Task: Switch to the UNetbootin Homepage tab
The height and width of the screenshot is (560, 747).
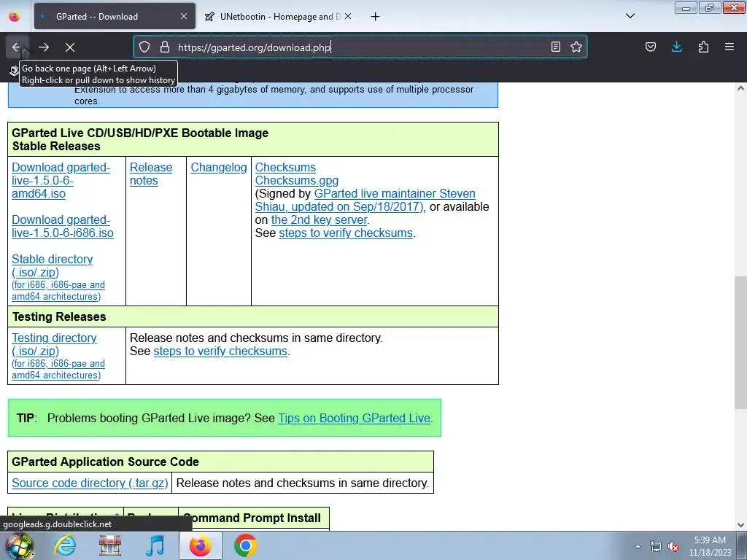Action: click(278, 16)
